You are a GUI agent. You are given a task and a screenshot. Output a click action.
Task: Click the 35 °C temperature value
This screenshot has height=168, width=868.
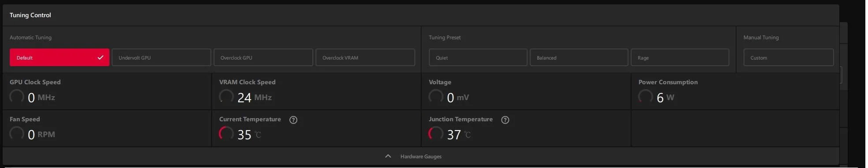(249, 134)
